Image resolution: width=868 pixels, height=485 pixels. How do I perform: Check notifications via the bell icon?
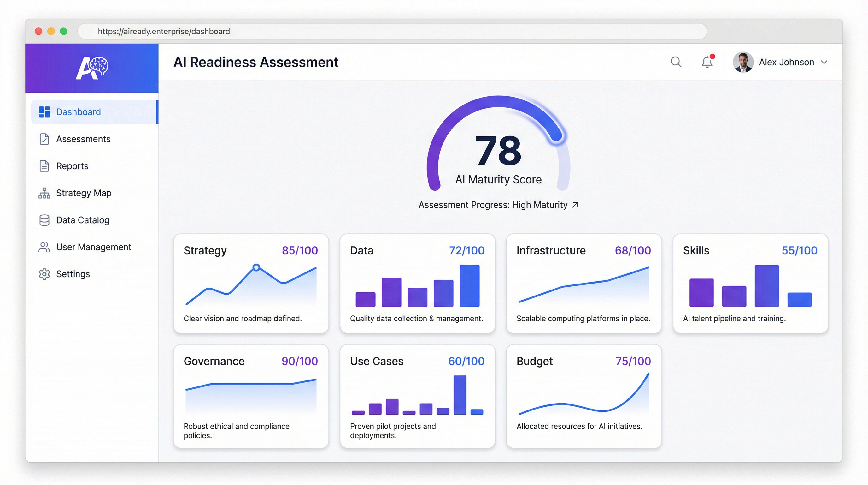[707, 62]
